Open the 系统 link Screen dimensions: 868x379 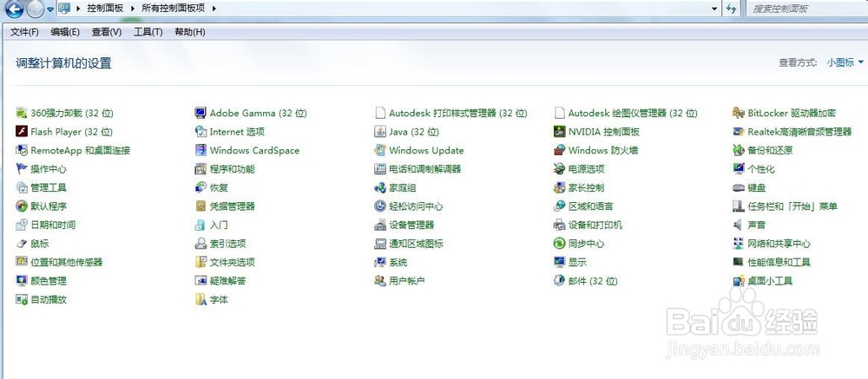[398, 262]
